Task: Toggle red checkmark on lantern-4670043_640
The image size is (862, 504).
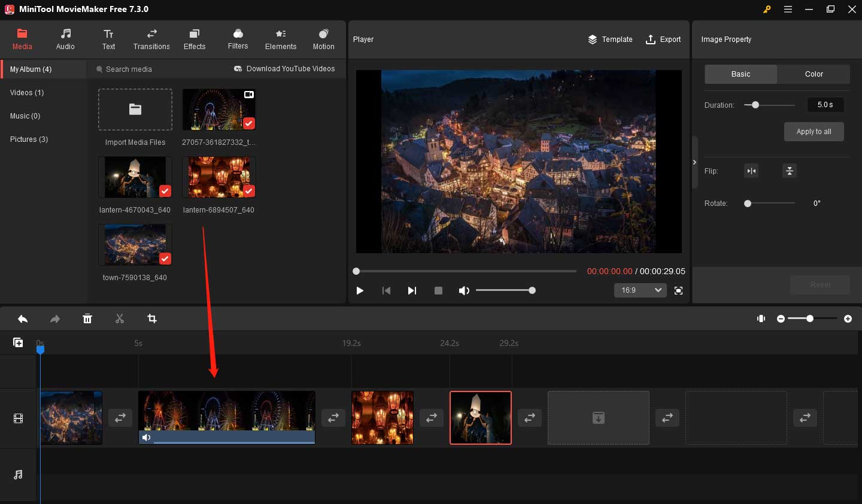Action: point(165,191)
